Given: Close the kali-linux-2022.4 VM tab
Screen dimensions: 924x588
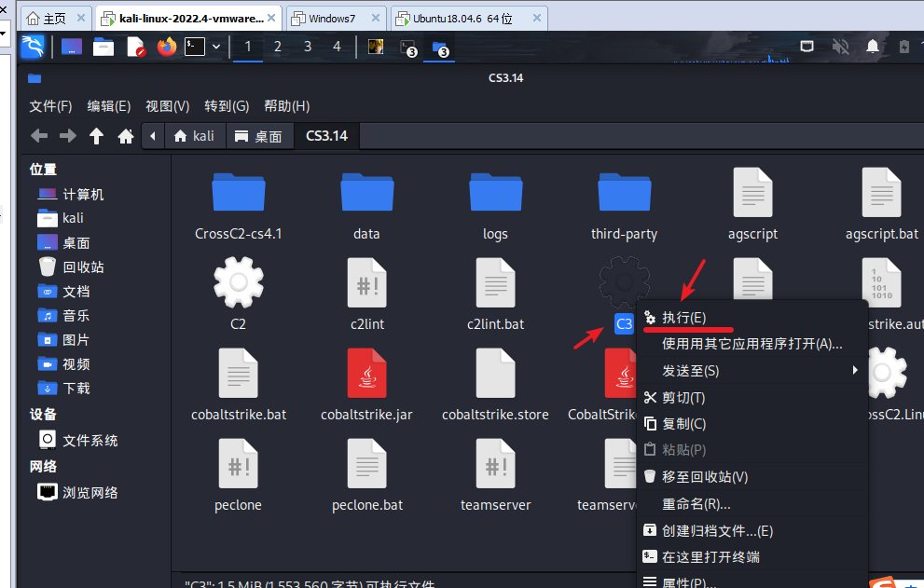Looking at the screenshot, I should [271, 19].
